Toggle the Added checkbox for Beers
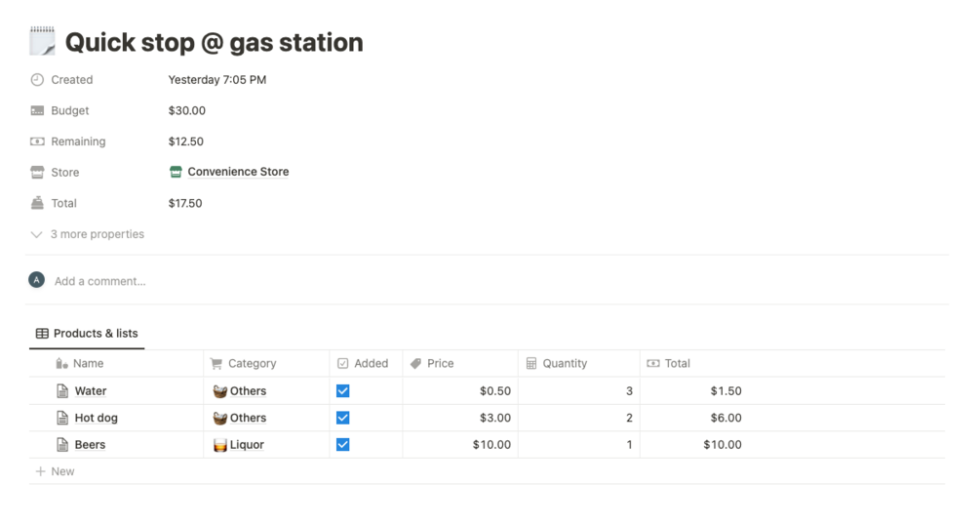 [x=342, y=445]
